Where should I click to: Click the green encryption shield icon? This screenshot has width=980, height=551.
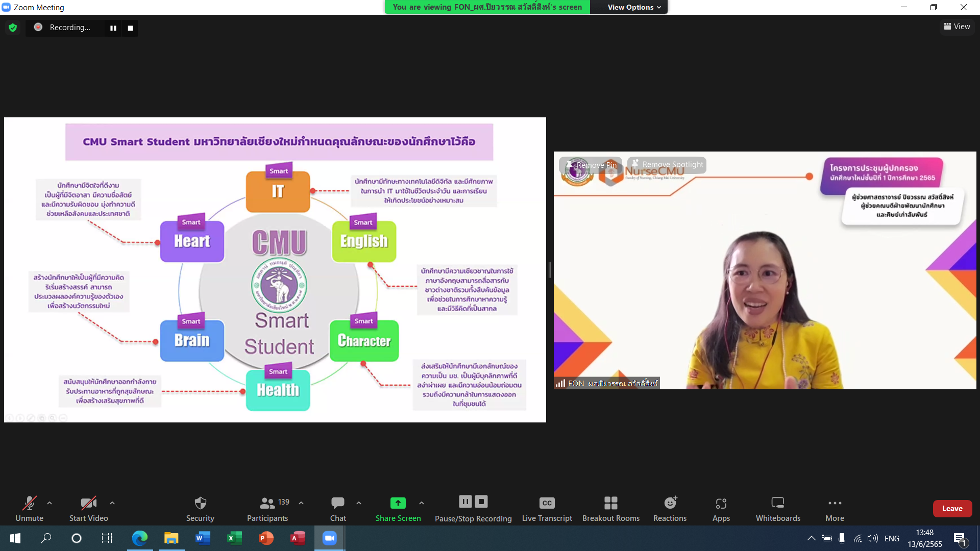pyautogui.click(x=13, y=28)
